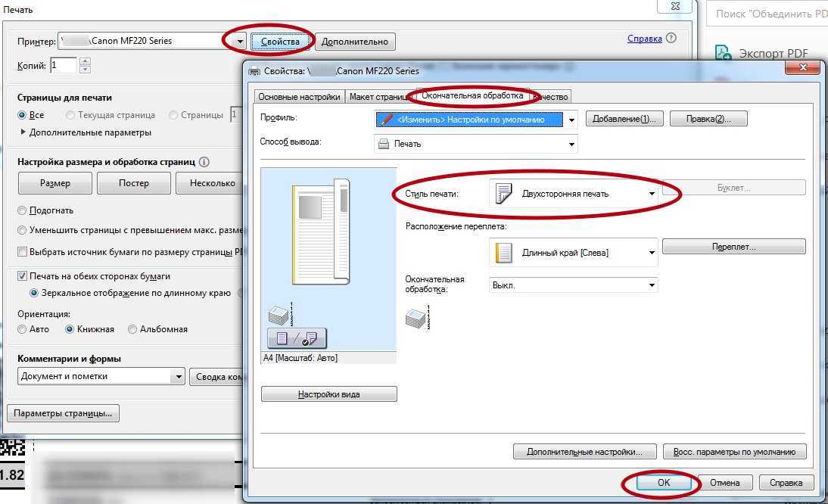Confirm properties with OK button
The height and width of the screenshot is (504, 828).
click(664, 482)
